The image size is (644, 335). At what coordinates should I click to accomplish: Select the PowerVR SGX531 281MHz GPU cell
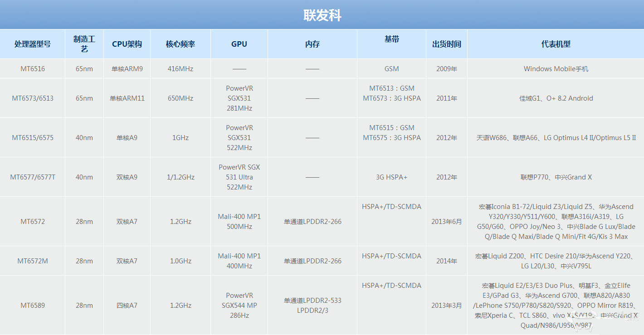(239, 98)
